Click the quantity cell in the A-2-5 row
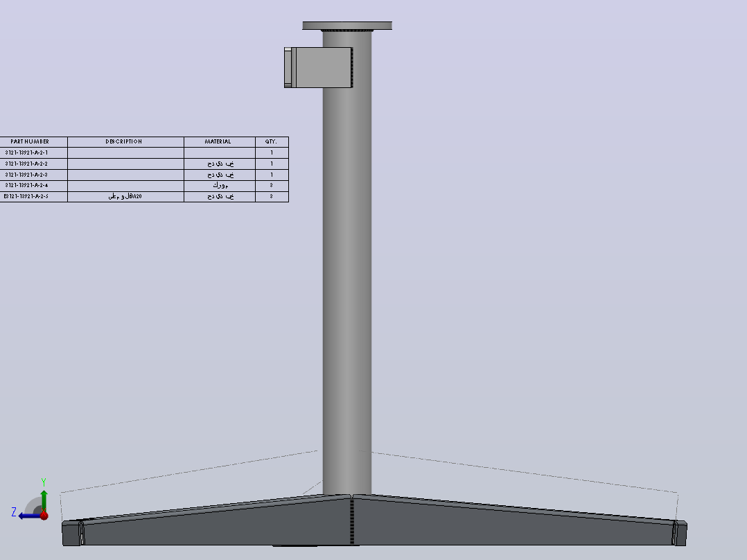 (272, 196)
